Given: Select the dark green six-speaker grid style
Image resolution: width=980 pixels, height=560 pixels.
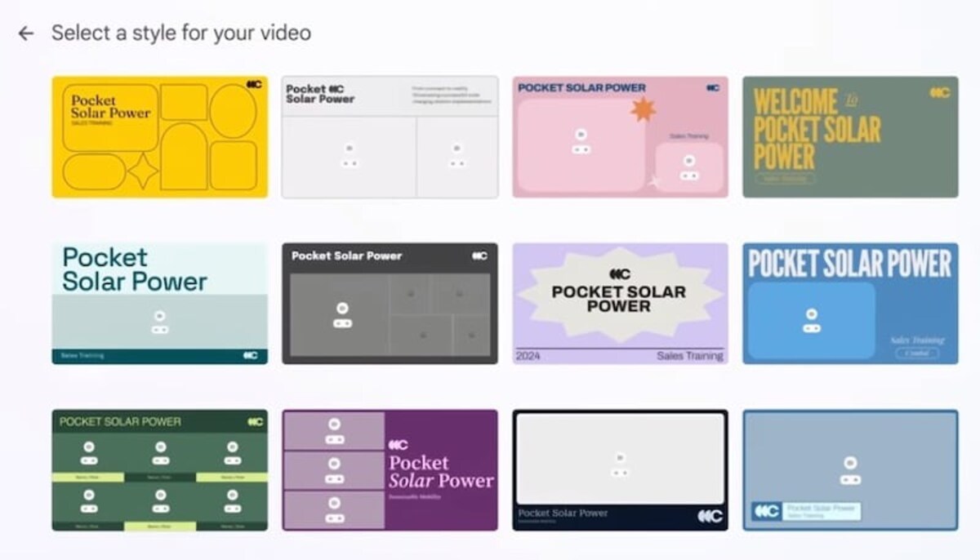Looking at the screenshot, I should coord(159,470).
